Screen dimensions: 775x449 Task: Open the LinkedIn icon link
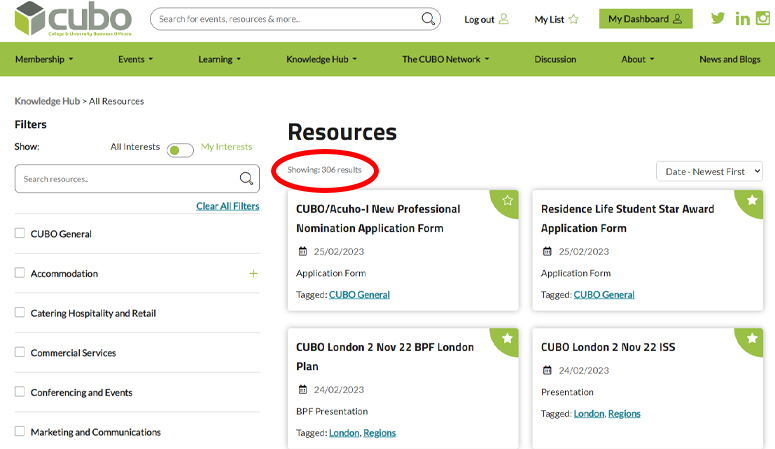click(x=742, y=19)
